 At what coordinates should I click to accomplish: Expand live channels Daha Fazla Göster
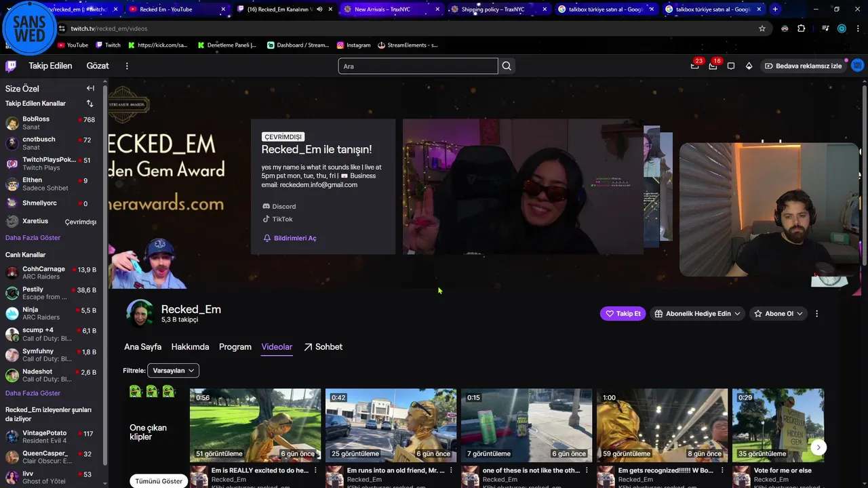(33, 393)
